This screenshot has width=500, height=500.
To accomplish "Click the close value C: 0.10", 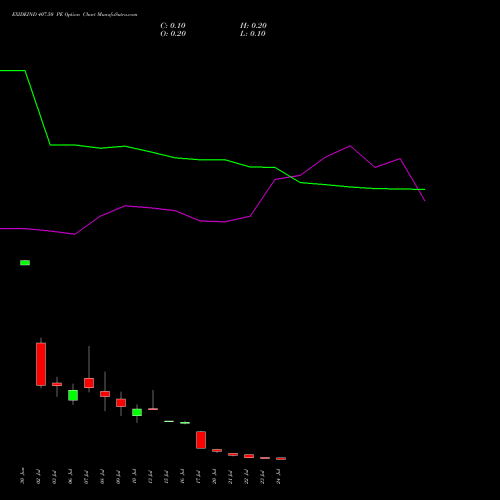I will click(173, 26).
